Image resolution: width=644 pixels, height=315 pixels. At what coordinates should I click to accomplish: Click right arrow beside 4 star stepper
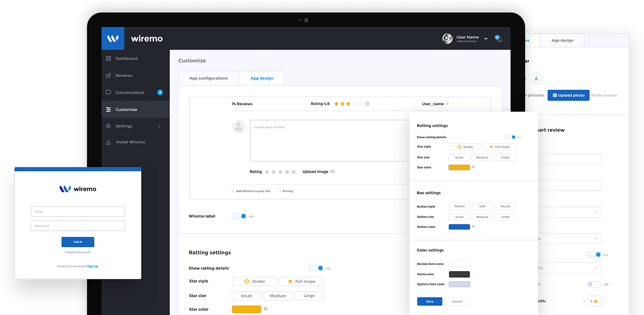tap(605, 301)
